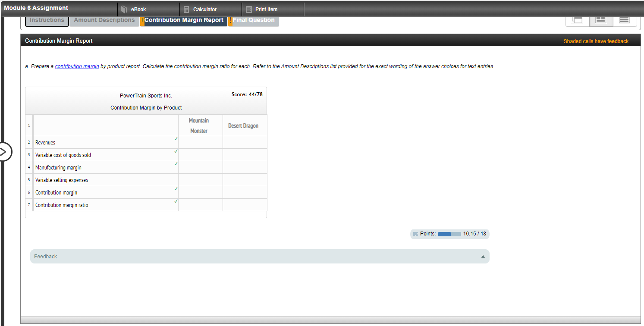This screenshot has width=644, height=326.
Task: Click the Points arrow icon
Action: click(415, 234)
